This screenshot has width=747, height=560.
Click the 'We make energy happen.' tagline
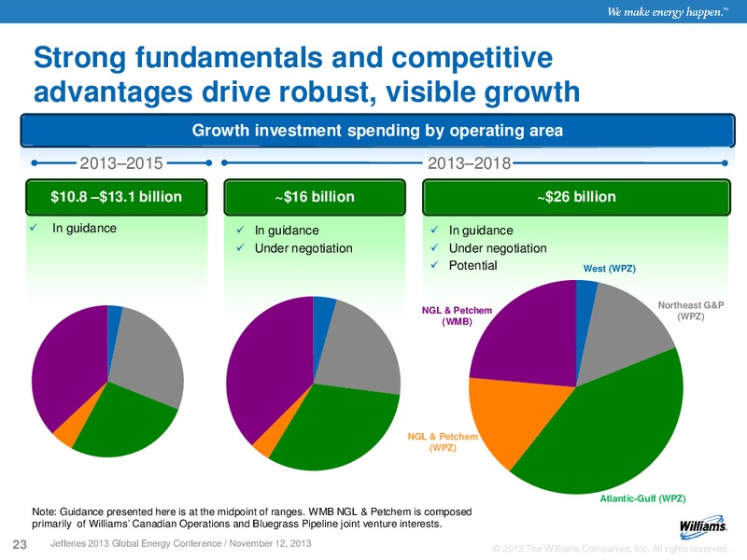pos(667,12)
